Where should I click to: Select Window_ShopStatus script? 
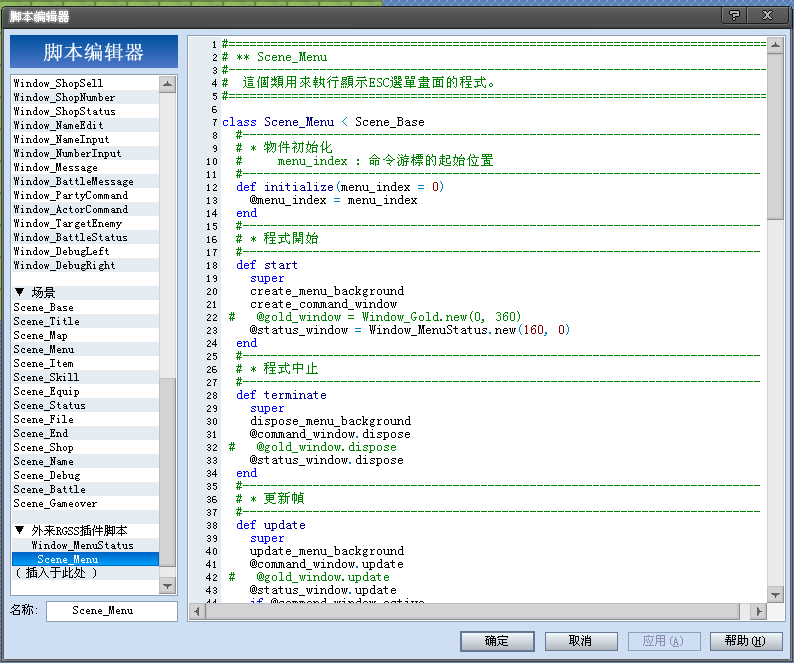pos(85,111)
